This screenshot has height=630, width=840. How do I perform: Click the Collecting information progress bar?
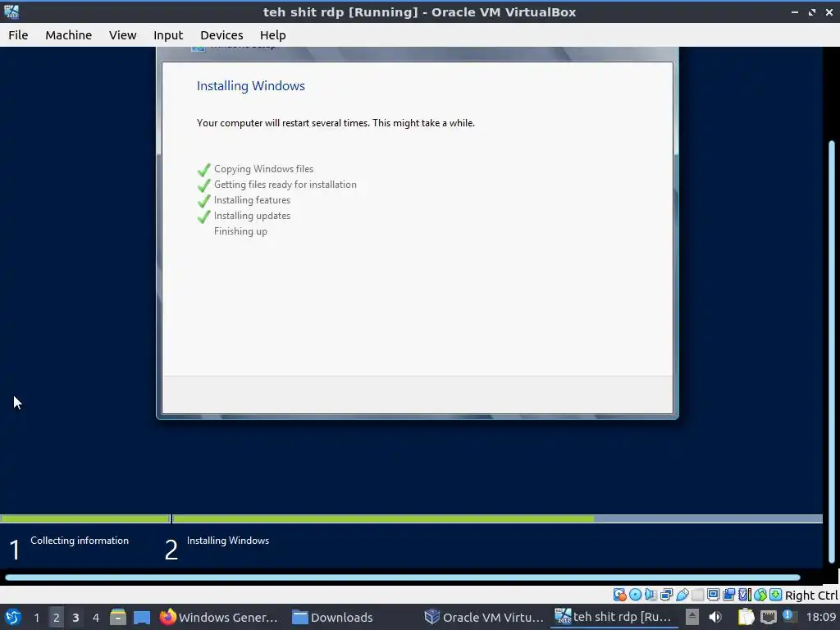pyautogui.click(x=84, y=518)
